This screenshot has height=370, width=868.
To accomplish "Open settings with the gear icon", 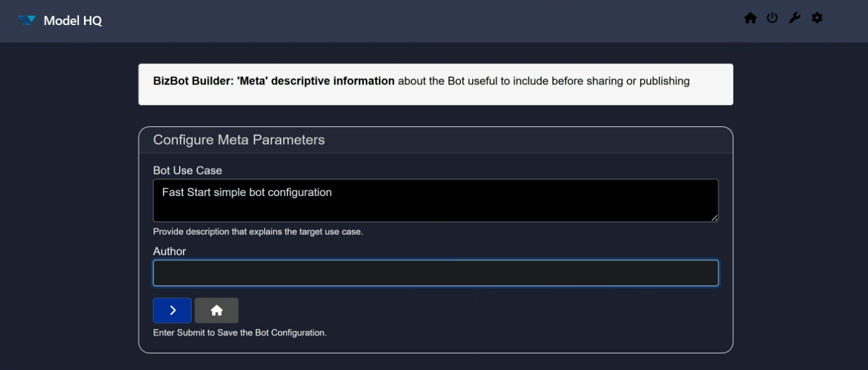I will [x=817, y=18].
